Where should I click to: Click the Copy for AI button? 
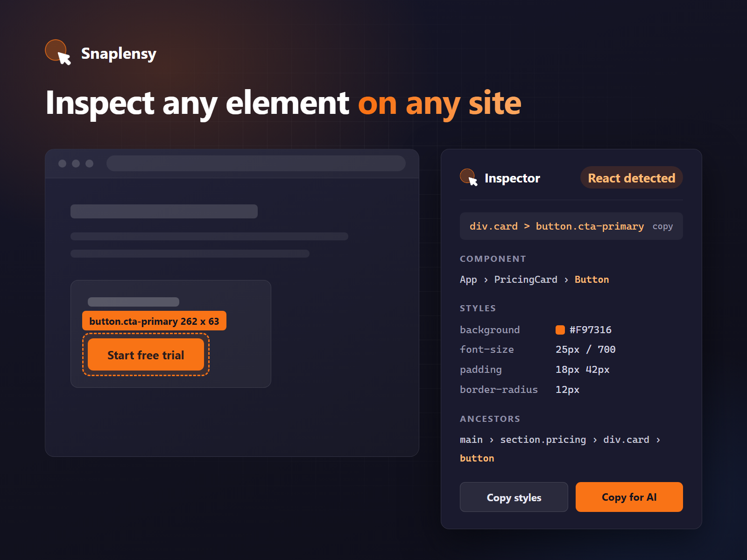coord(629,497)
